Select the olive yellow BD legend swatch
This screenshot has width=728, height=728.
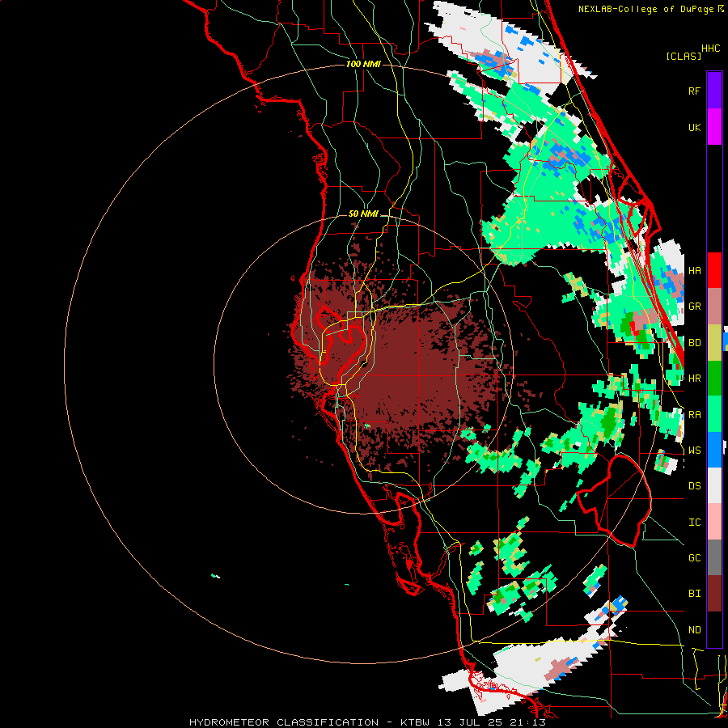tap(714, 343)
